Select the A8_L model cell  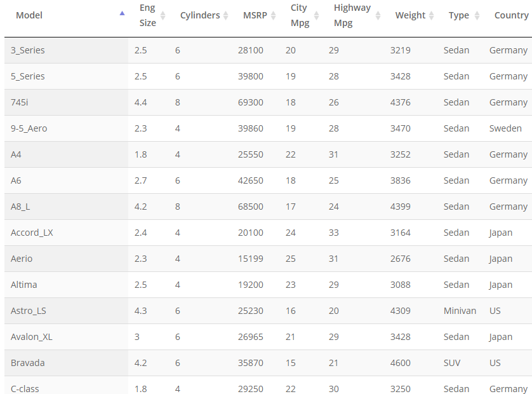[67, 207]
